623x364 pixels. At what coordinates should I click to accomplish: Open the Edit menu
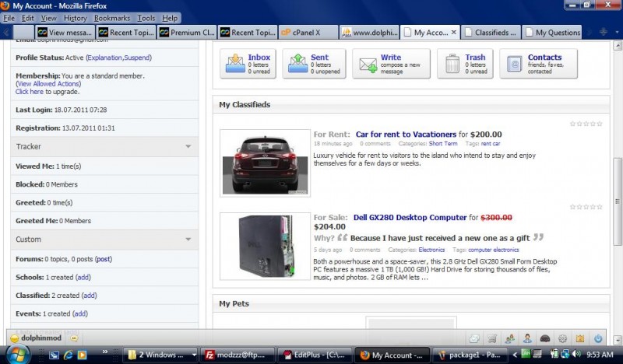coord(27,18)
